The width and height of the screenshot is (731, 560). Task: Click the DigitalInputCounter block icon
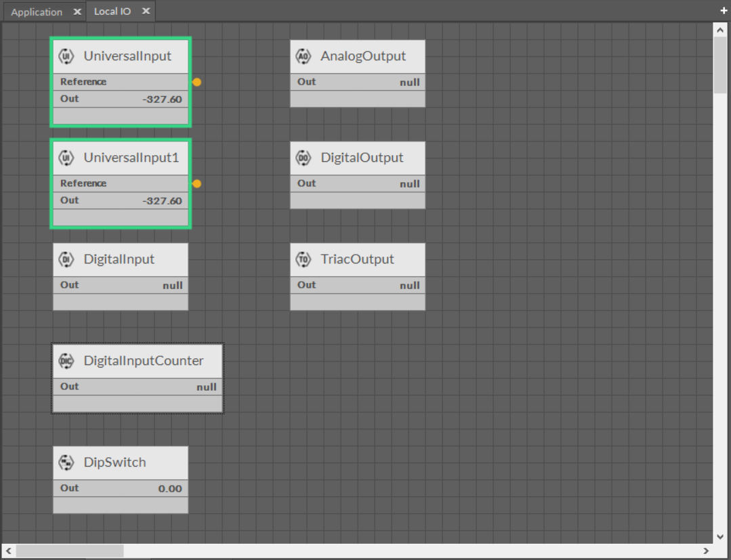(x=66, y=361)
